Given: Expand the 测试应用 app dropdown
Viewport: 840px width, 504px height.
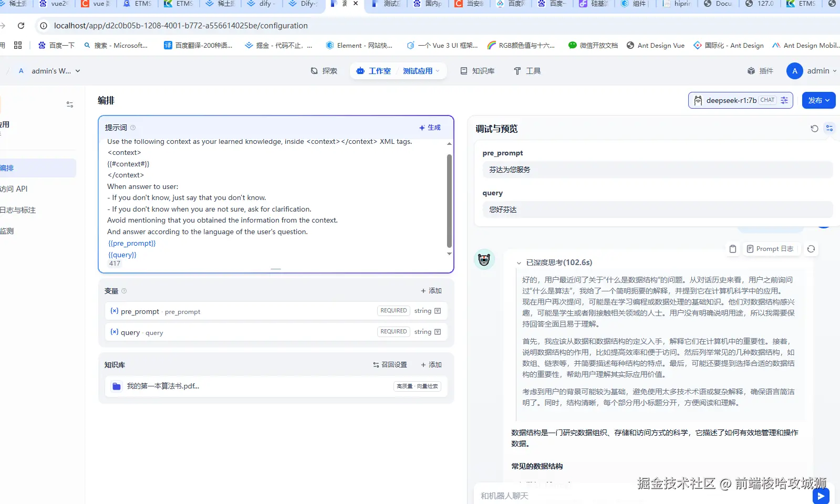Looking at the screenshot, I should pos(421,71).
